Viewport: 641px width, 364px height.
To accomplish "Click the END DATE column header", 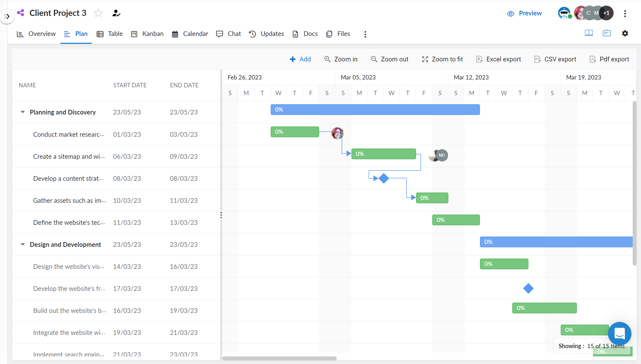I will pyautogui.click(x=184, y=85).
